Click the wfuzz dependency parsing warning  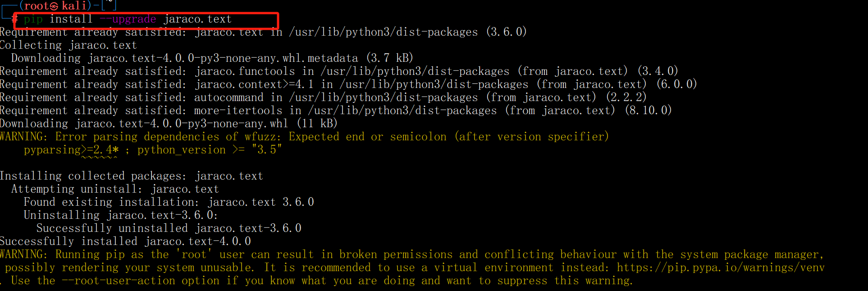click(x=304, y=137)
